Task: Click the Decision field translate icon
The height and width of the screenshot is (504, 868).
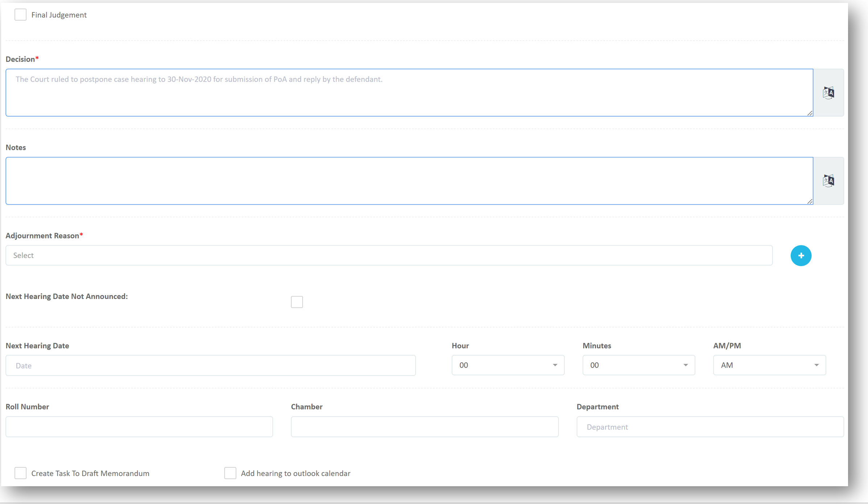Action: click(828, 93)
